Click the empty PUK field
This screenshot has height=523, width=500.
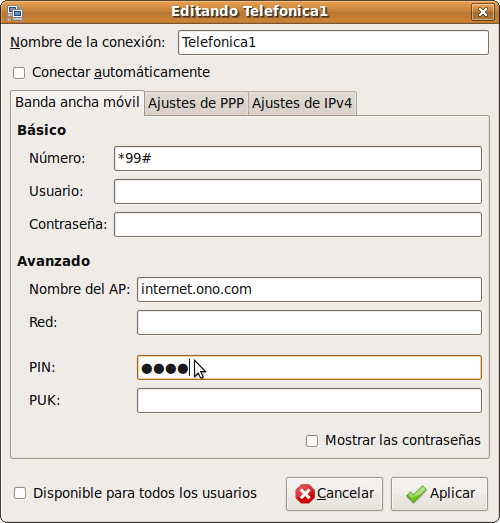(x=309, y=401)
